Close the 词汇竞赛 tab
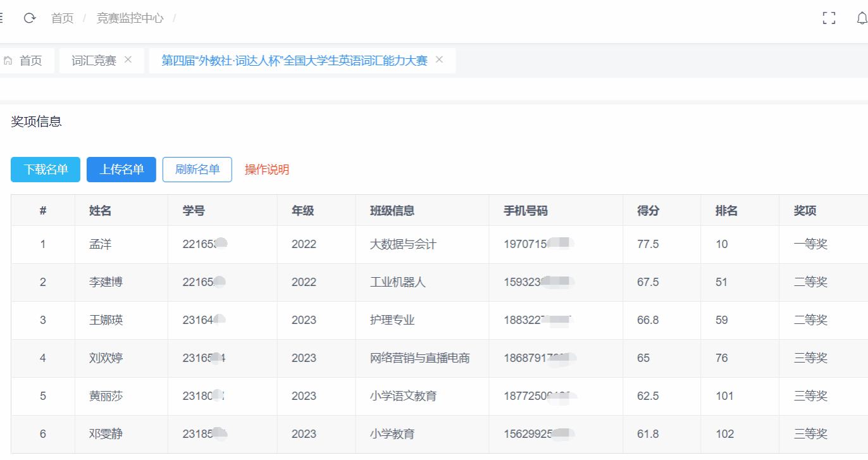 coord(128,59)
